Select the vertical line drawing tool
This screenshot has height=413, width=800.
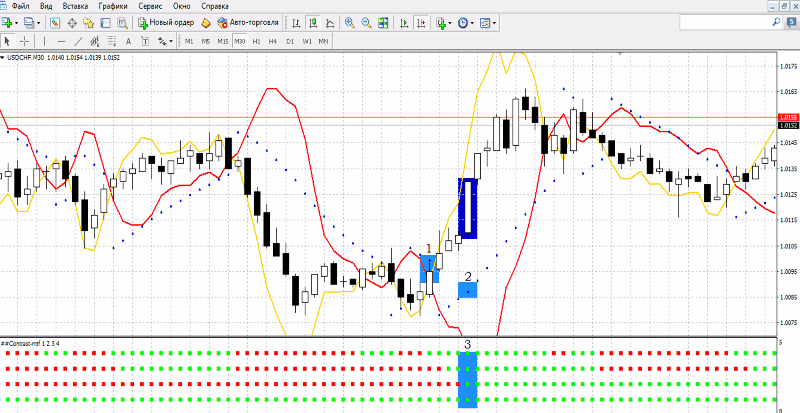tap(45, 41)
